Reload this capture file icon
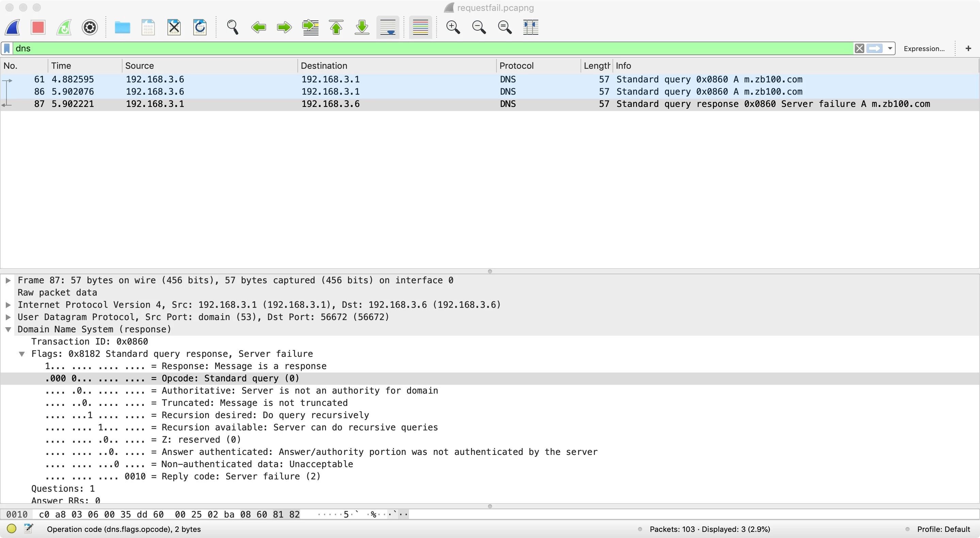The image size is (980, 538). tap(200, 27)
